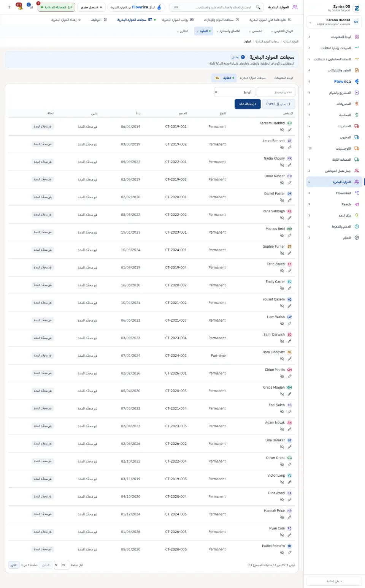365x588 pixels.
Task: Open لوحة المعلومات dashboard in sidebar
Action: (334, 37)
